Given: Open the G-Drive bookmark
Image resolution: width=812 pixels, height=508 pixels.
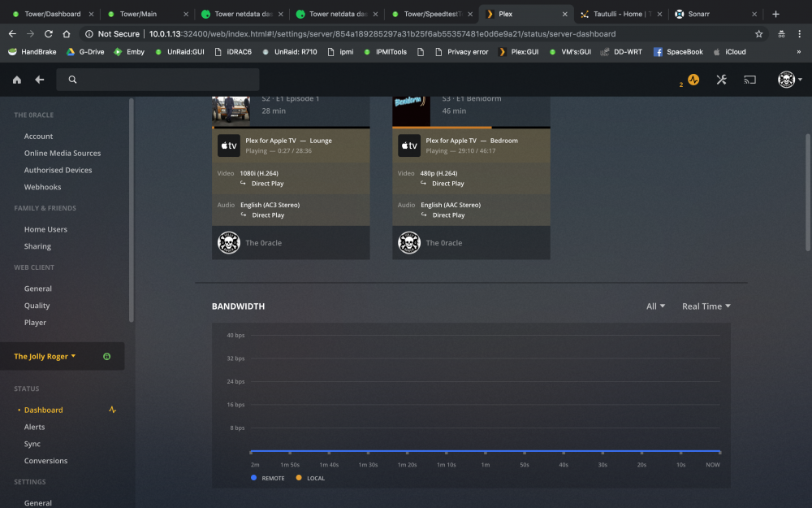Looking at the screenshot, I should click(85, 52).
